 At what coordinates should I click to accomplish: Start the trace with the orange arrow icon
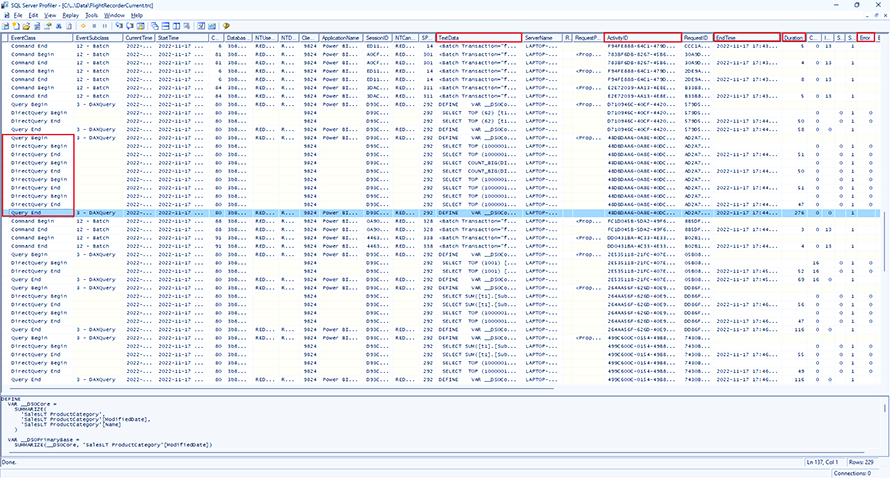[x=83, y=26]
